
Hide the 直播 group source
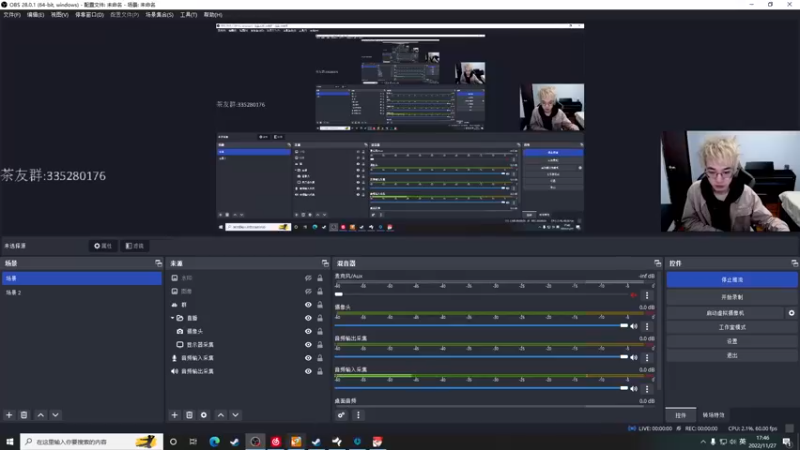[x=308, y=318]
